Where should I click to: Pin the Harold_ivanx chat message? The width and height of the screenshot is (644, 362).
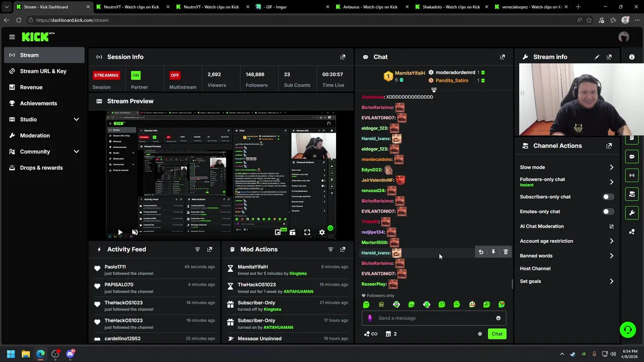[493, 252]
